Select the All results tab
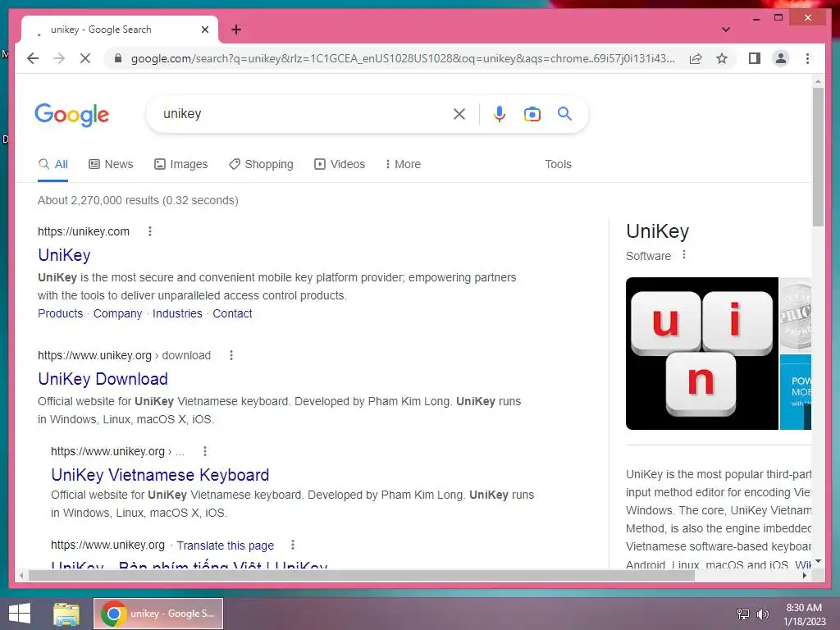This screenshot has height=630, width=840. [x=53, y=164]
